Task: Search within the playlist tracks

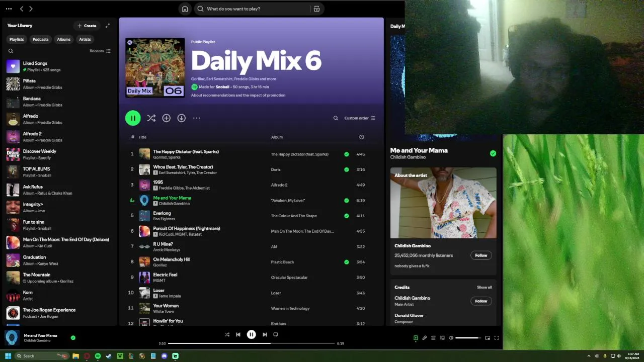Action: click(336, 118)
